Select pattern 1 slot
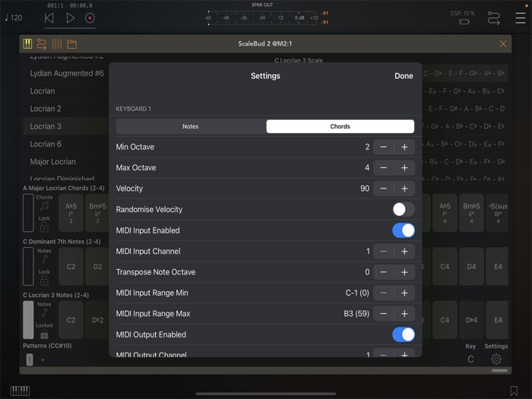 (30, 359)
